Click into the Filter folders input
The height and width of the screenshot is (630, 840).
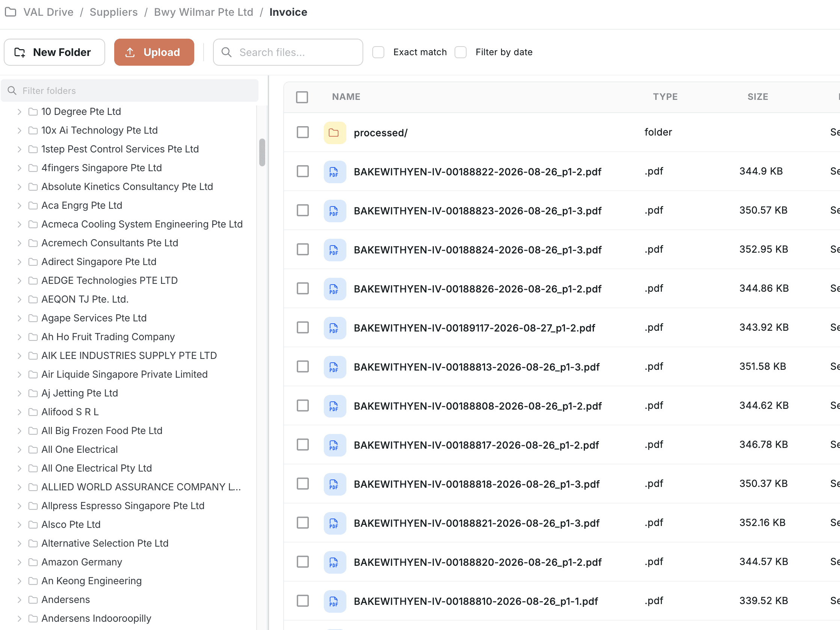pyautogui.click(x=130, y=91)
